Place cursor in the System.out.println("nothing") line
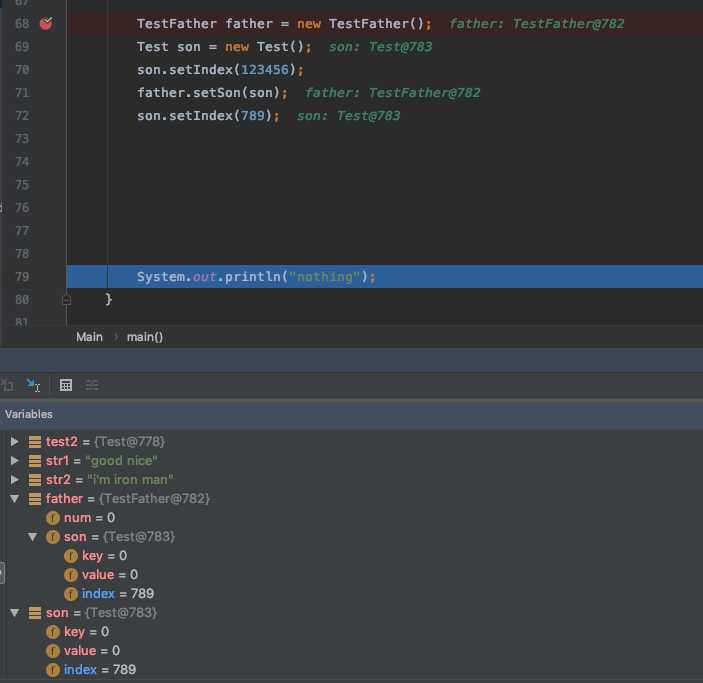This screenshot has height=683, width=703. tap(256, 277)
